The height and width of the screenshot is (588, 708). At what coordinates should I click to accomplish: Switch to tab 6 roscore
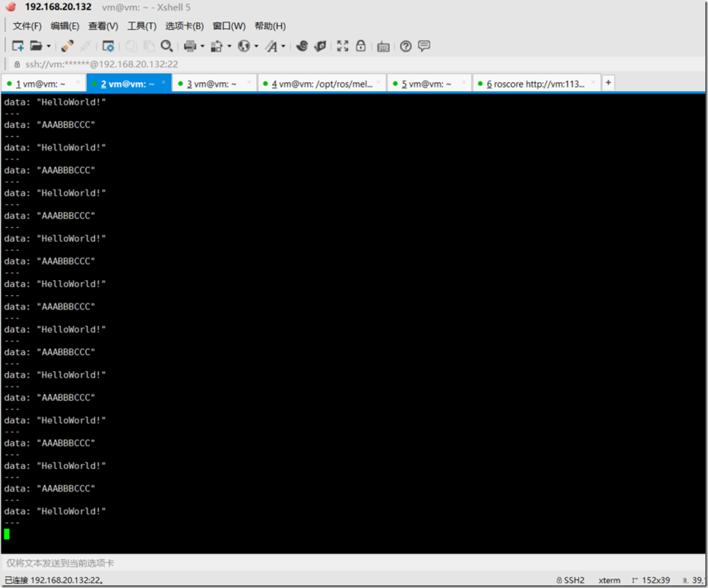point(536,84)
